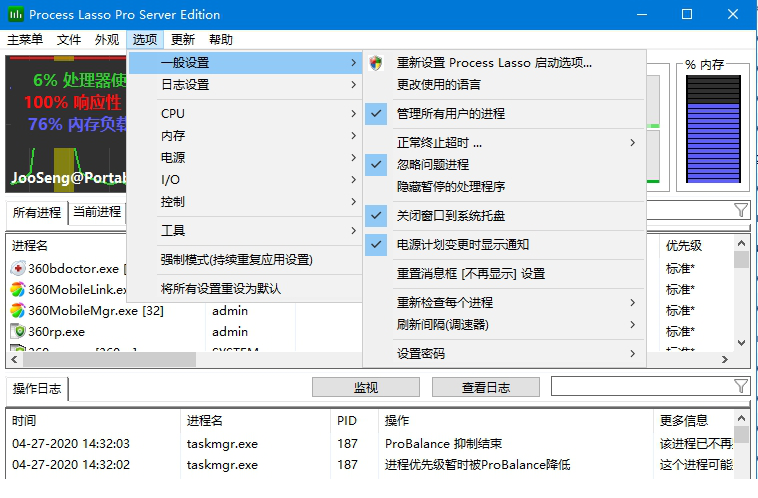Select the 操作日志 tab
The image size is (758, 498).
37,389
